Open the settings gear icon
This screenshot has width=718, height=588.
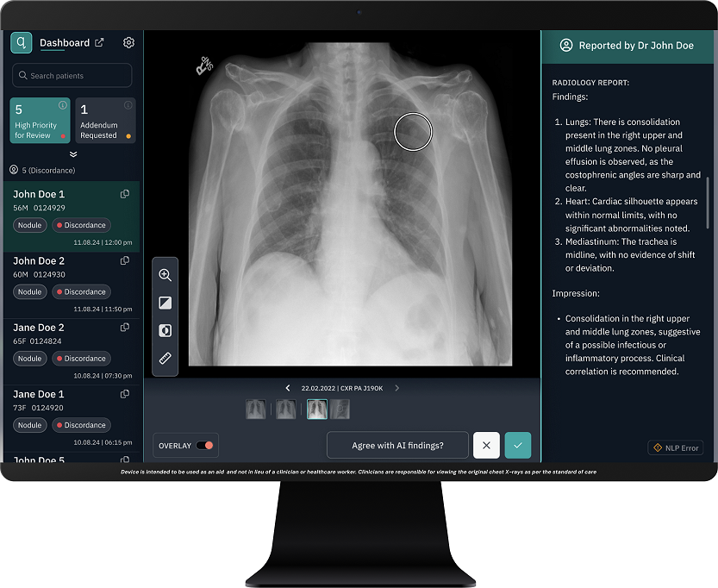pyautogui.click(x=128, y=43)
